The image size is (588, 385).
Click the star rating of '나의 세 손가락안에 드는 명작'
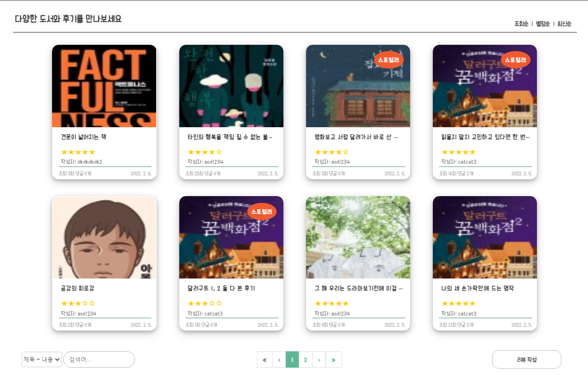(458, 303)
